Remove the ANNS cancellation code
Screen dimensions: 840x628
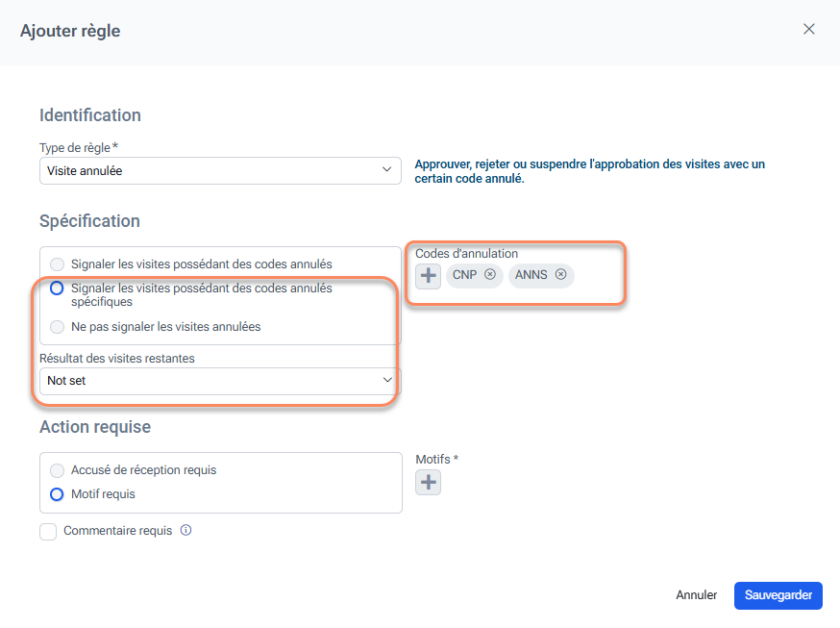point(561,275)
